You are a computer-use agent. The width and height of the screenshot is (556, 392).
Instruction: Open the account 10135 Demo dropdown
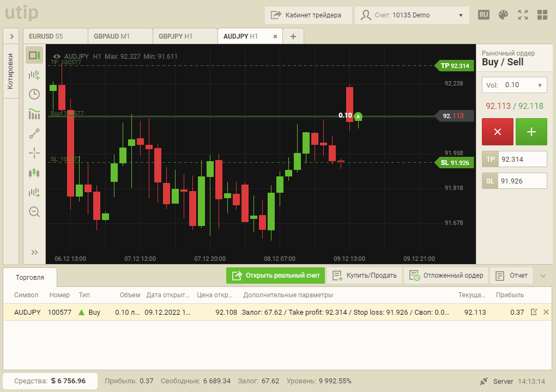[412, 15]
